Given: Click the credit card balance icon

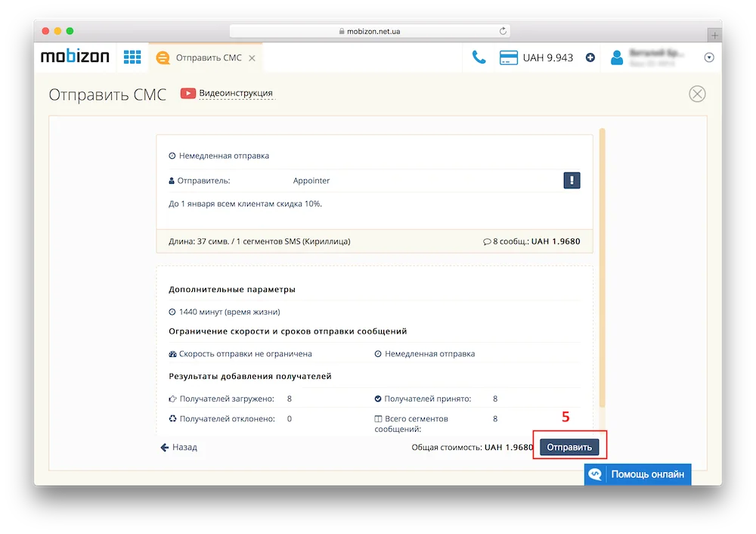Looking at the screenshot, I should [509, 58].
